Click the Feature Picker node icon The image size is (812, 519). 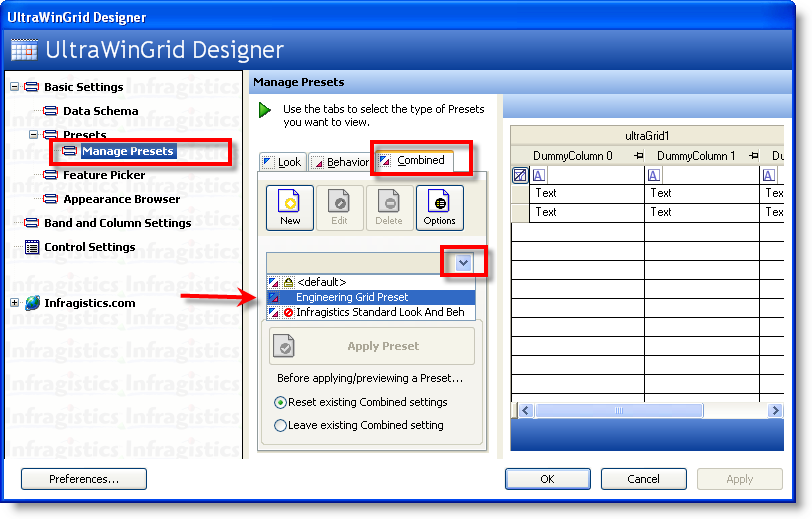51,175
